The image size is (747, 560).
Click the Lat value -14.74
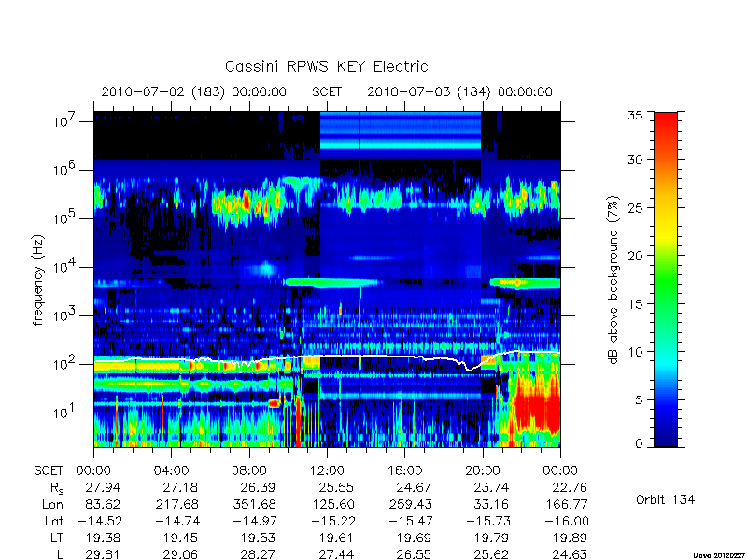177,521
